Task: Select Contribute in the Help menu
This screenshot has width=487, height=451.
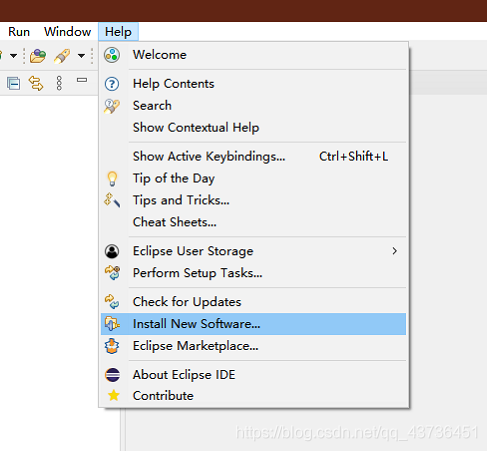Action: [253, 396]
